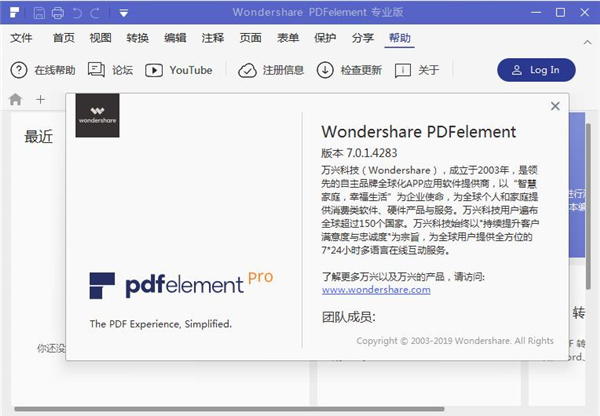
Task: Select the 帮助 tab
Action: tap(399, 38)
